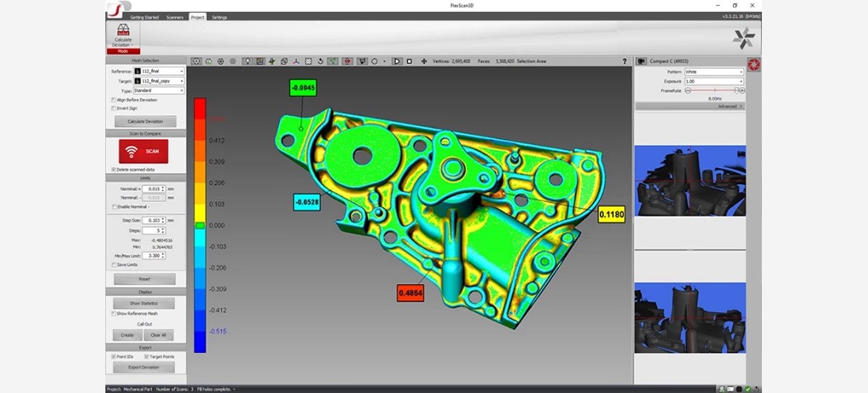Uncheck Delete scanned data

(x=114, y=169)
